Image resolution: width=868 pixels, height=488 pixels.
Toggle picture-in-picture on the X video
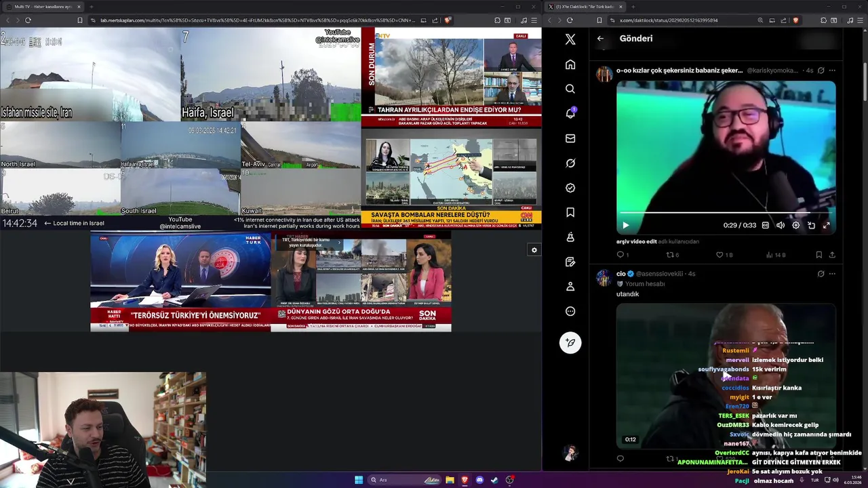pos(811,225)
